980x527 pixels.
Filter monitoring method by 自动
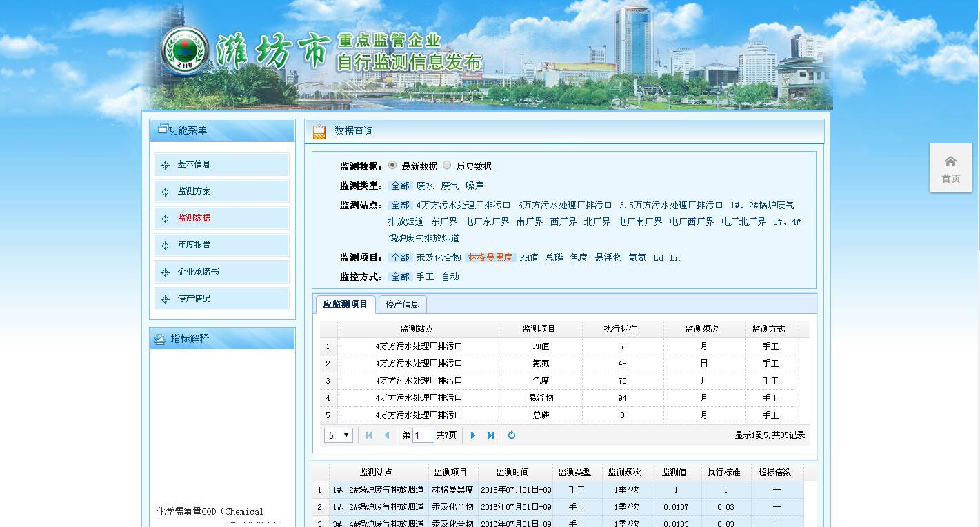tap(450, 277)
